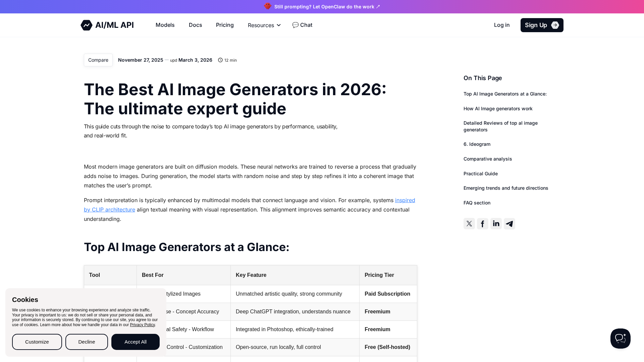Click the arrow icon in Sign Up
The height and width of the screenshot is (362, 644).
click(x=555, y=25)
